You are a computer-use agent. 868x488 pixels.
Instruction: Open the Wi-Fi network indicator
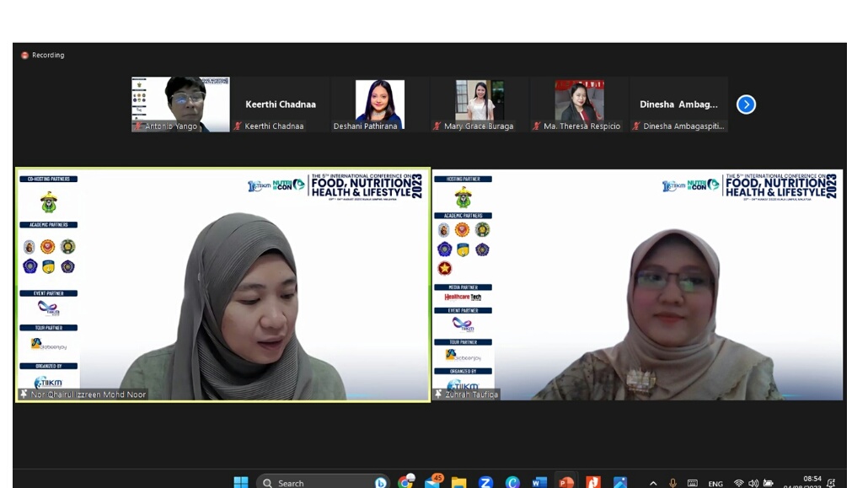coord(739,483)
